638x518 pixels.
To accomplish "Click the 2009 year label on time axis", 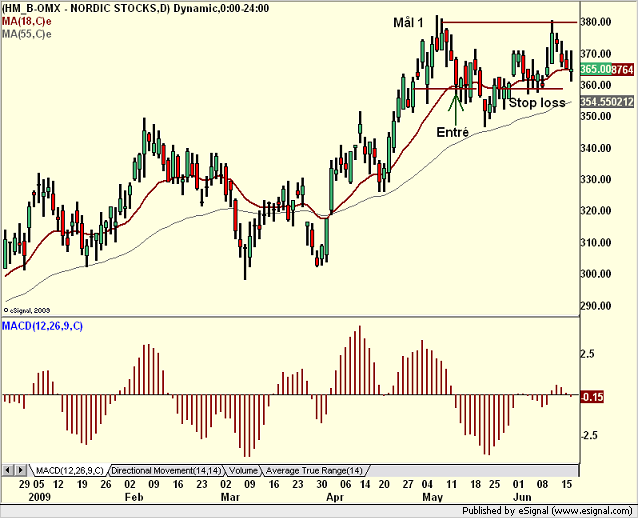I will tap(39, 497).
